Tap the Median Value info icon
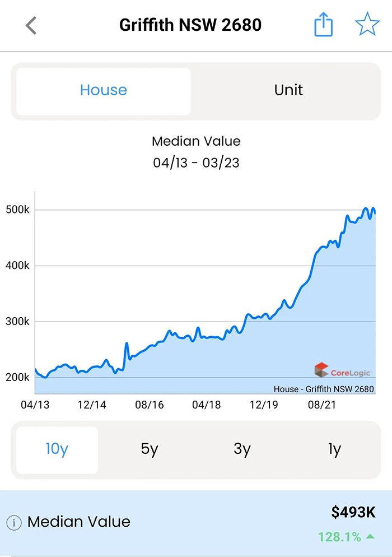Screen dimensions: 392x557 (x=14, y=523)
